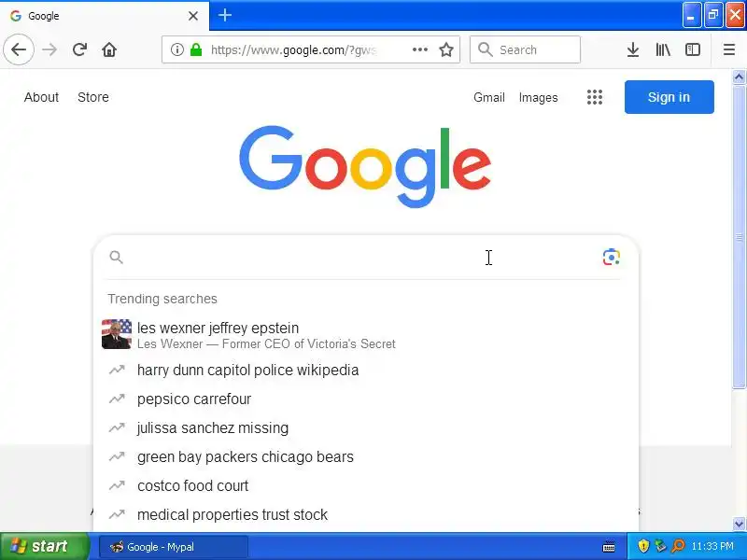Choose julissa sanchez missing suggestion
747x560 pixels.
365,428
